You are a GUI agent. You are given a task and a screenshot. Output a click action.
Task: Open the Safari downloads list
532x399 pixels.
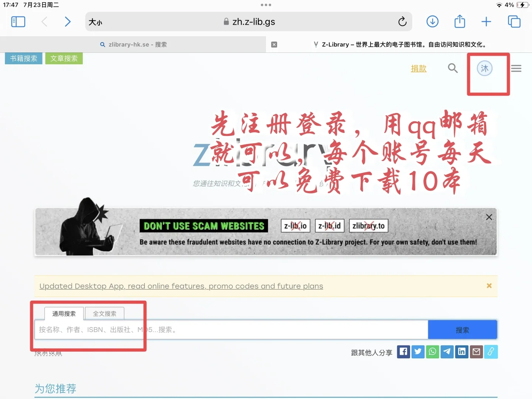click(432, 22)
